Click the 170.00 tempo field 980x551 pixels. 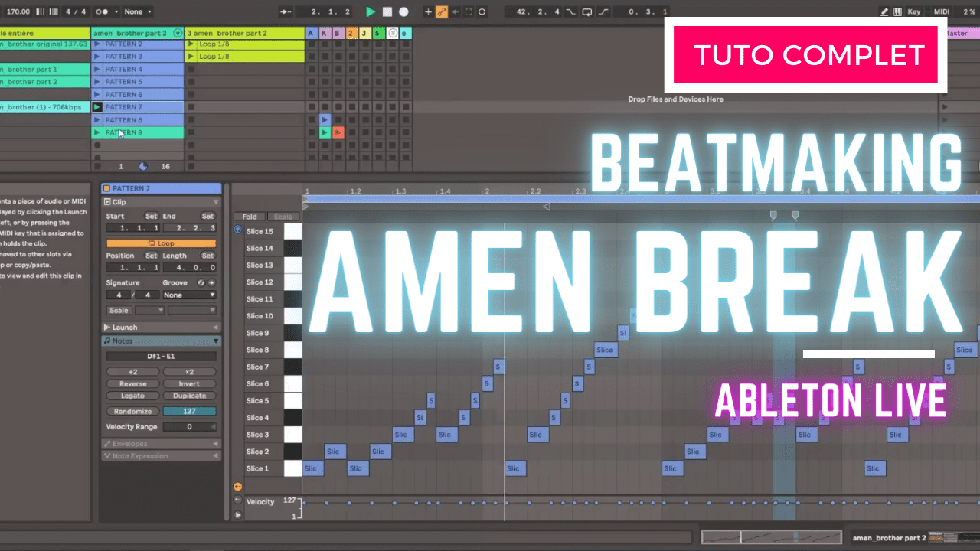[17, 12]
